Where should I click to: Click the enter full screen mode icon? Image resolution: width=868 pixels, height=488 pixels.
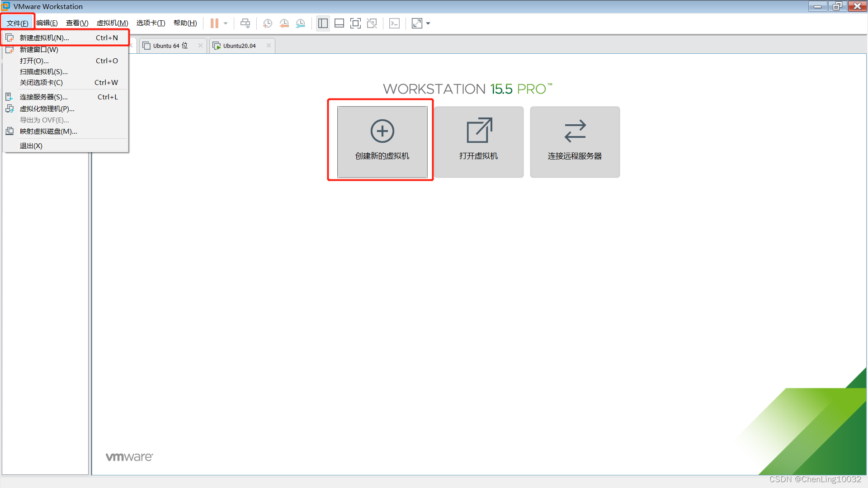(x=355, y=23)
